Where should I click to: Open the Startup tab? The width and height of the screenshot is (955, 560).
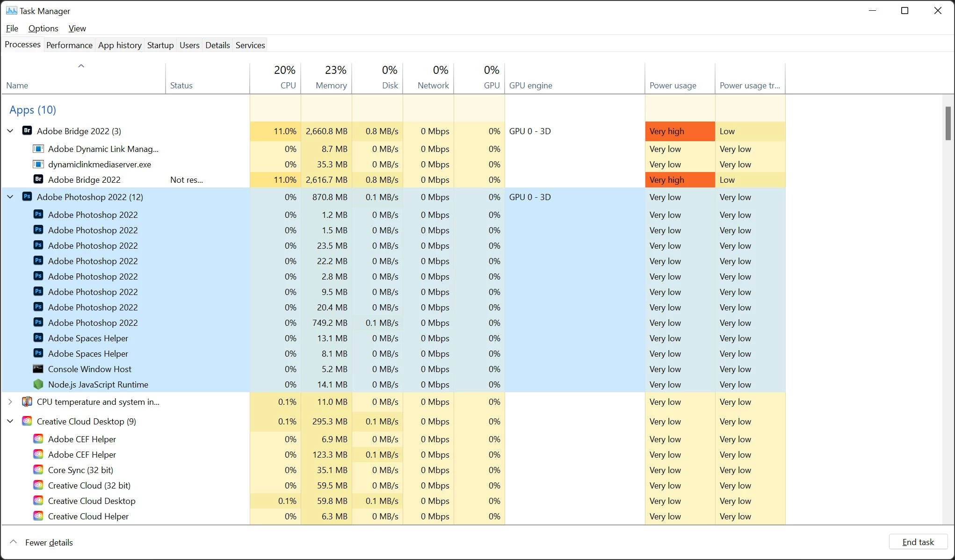[x=160, y=45]
